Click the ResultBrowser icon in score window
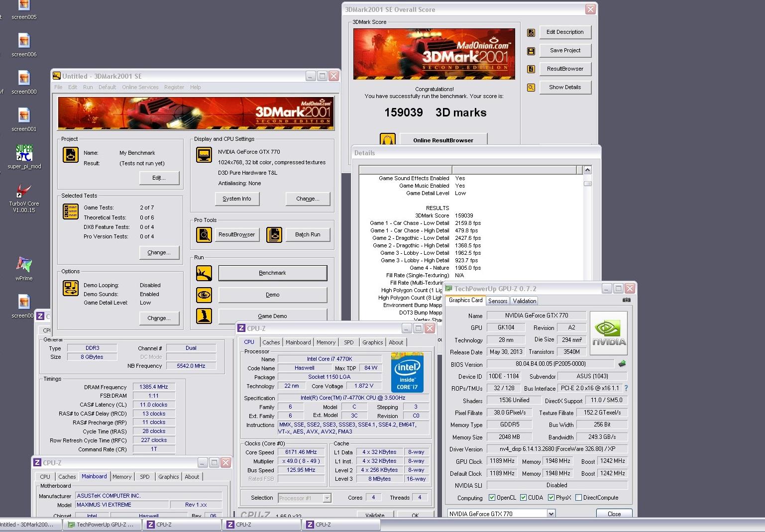The width and height of the screenshot is (765, 532). [x=531, y=69]
